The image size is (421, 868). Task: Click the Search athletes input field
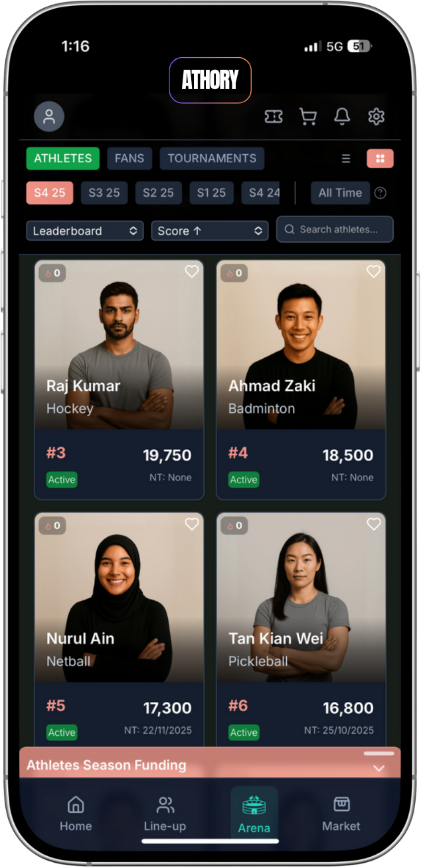[335, 229]
